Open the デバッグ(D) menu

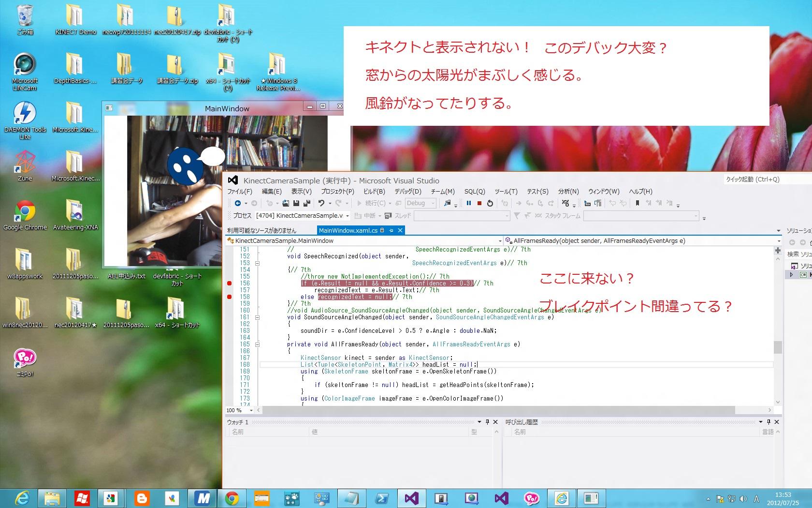pyautogui.click(x=408, y=192)
